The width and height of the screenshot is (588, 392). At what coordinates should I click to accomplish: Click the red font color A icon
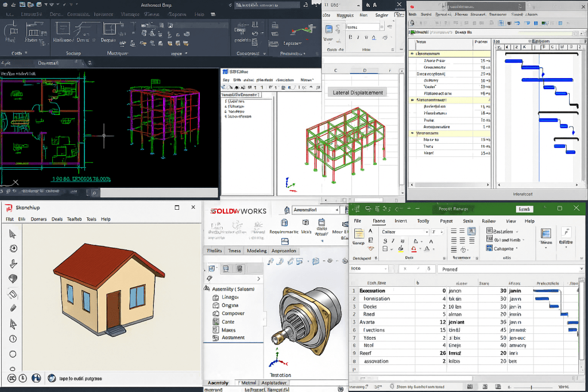(414, 249)
